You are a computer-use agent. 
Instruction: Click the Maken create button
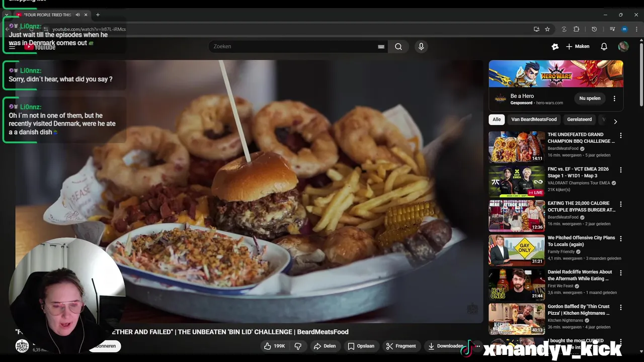[x=577, y=46]
